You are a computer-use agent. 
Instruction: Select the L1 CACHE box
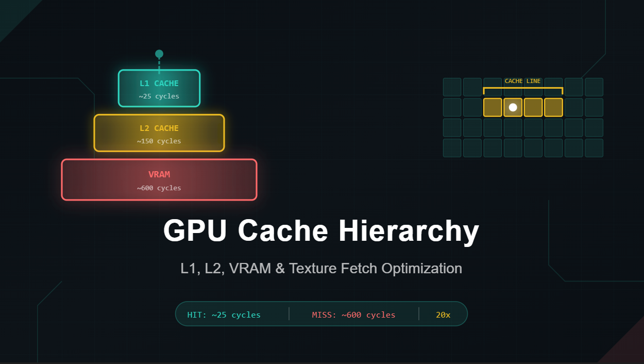click(159, 88)
